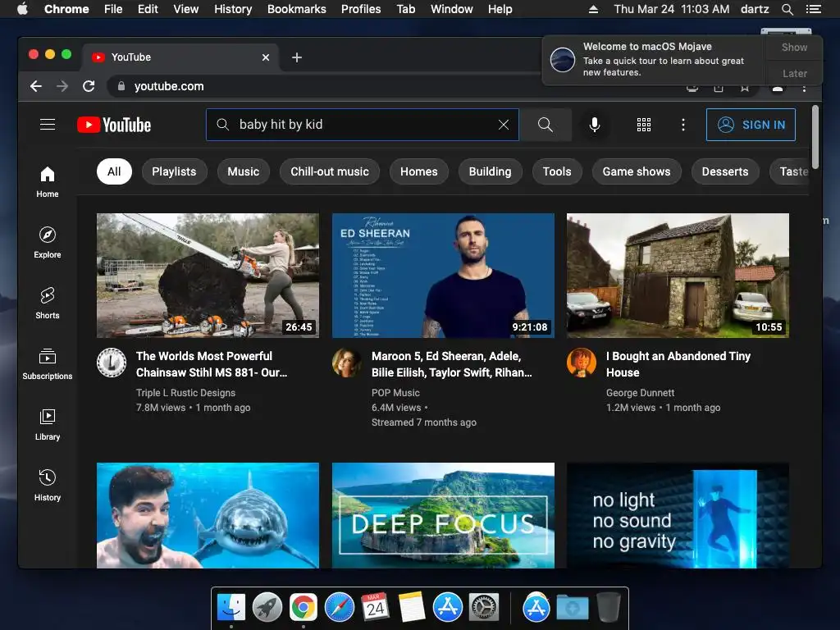
Task: Open the Deep Focus video thumbnail
Action: pos(443,515)
